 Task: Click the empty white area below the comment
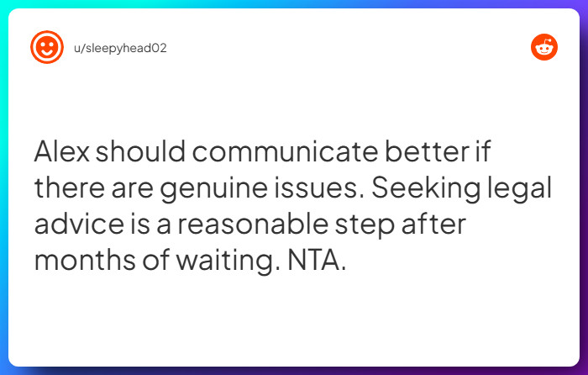[x=294, y=324]
